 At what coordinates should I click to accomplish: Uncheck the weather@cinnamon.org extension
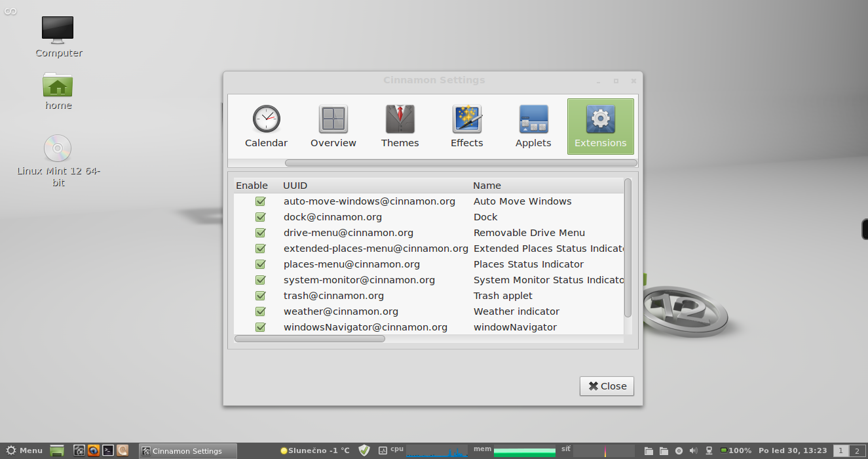click(x=260, y=311)
